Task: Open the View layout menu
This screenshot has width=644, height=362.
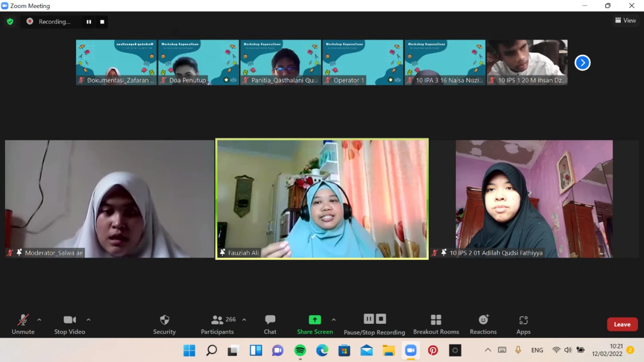Action: tap(625, 20)
